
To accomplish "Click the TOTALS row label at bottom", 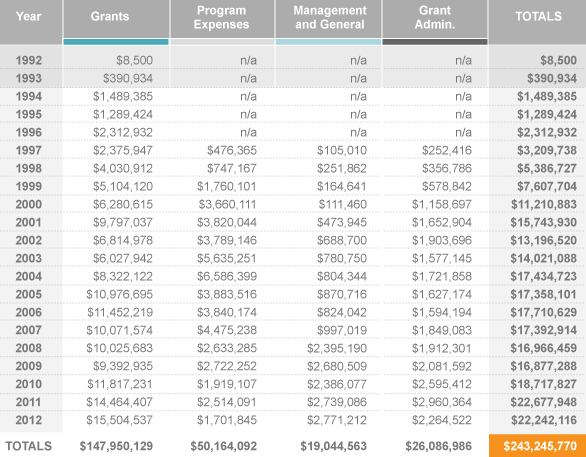I will [28, 446].
